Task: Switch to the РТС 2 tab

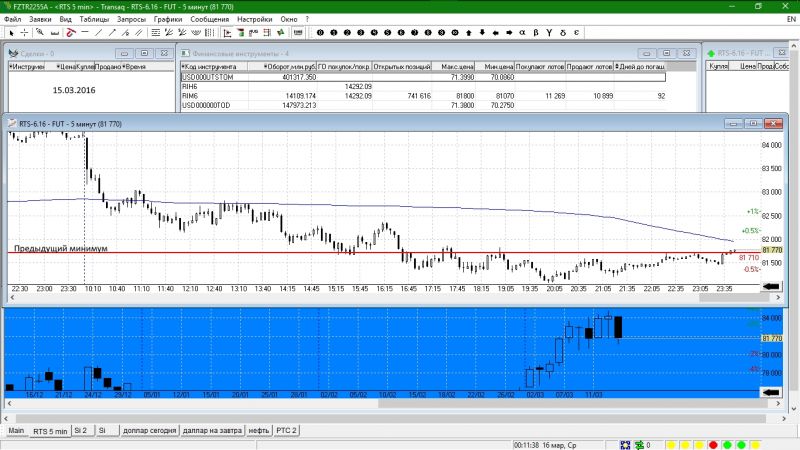Action: (x=286, y=430)
